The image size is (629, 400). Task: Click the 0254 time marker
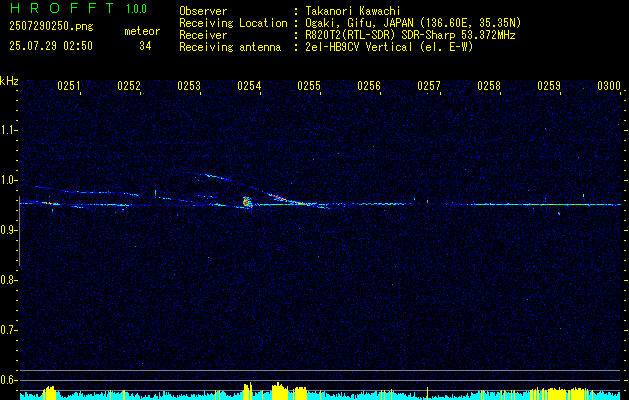(249, 86)
